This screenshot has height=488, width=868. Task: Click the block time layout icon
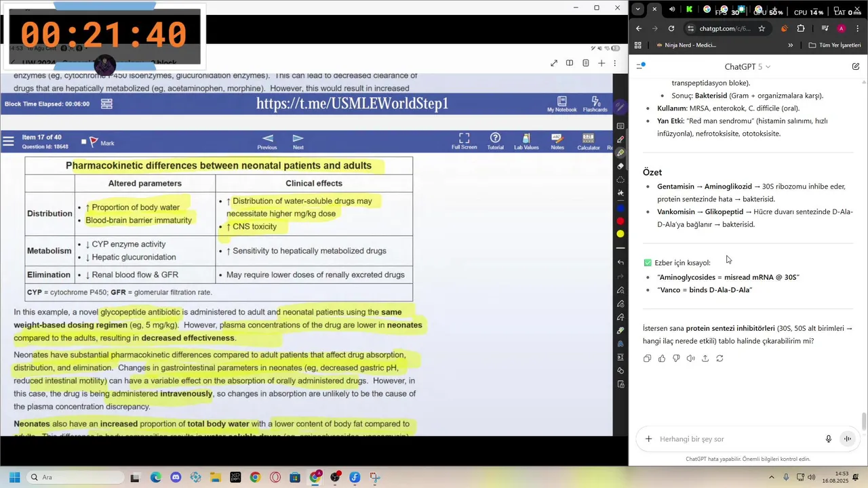tap(106, 104)
